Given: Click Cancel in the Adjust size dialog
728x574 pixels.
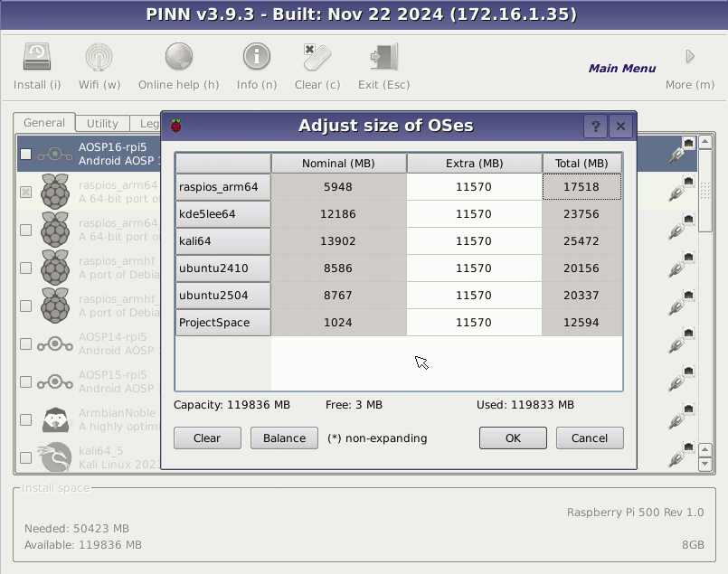Looking at the screenshot, I should click(590, 438).
